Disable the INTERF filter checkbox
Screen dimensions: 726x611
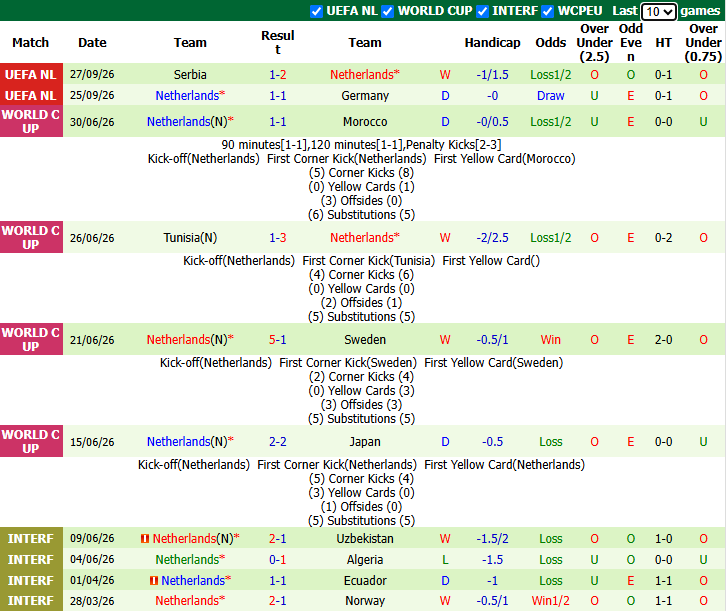482,11
